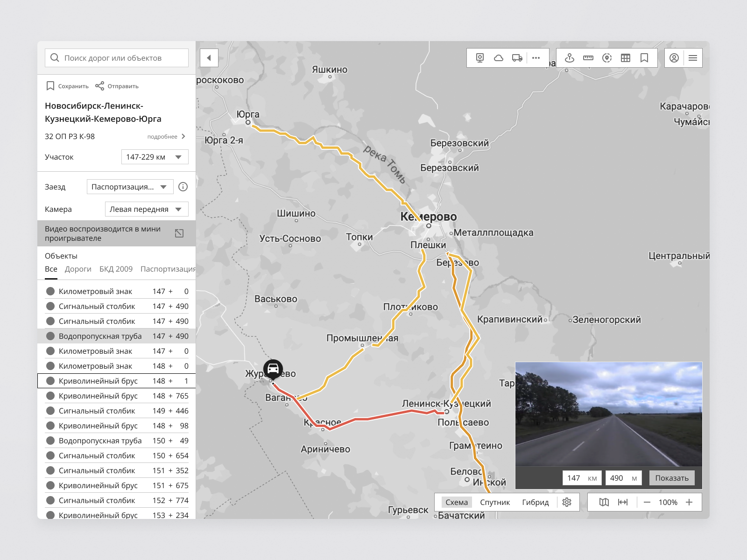
Task: Open the table grid view icon
Action: click(x=626, y=58)
